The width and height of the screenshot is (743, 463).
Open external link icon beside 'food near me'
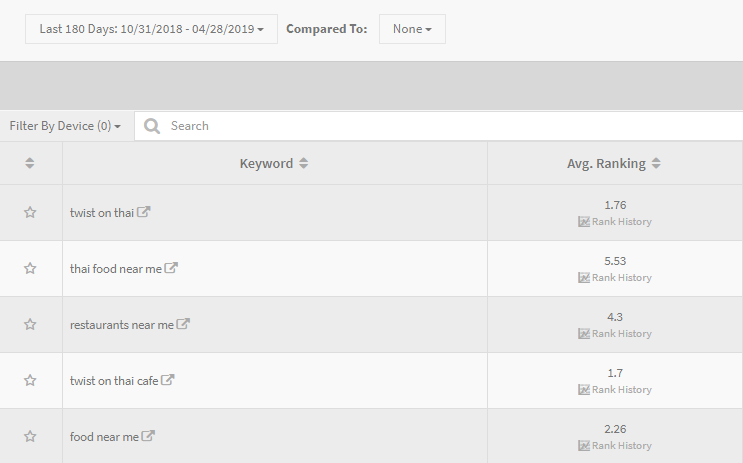tap(148, 435)
